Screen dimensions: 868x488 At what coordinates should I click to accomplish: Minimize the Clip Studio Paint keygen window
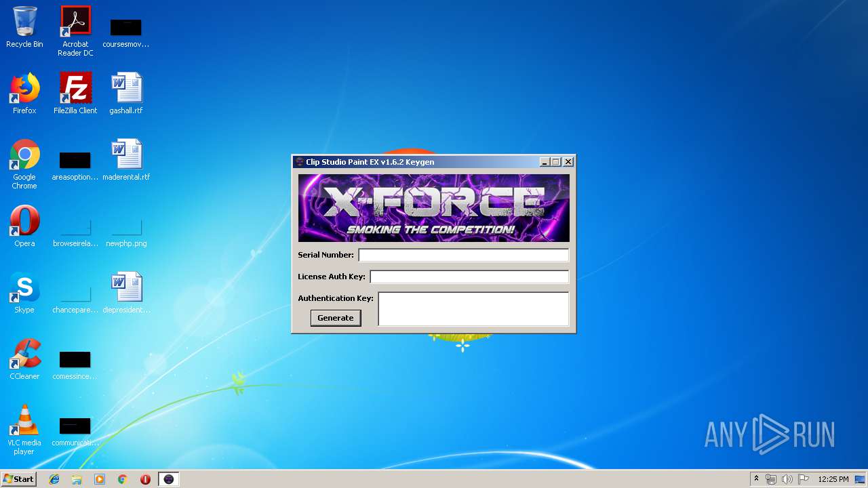[544, 162]
